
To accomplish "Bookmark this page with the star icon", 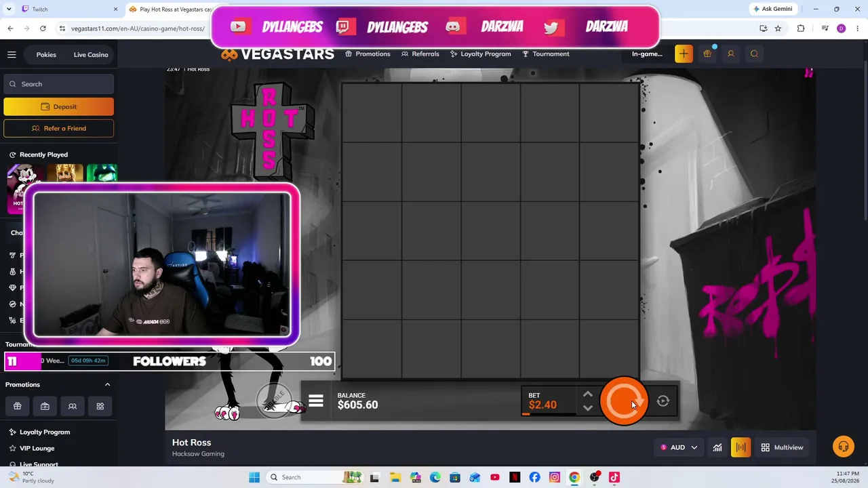I will coord(778,28).
